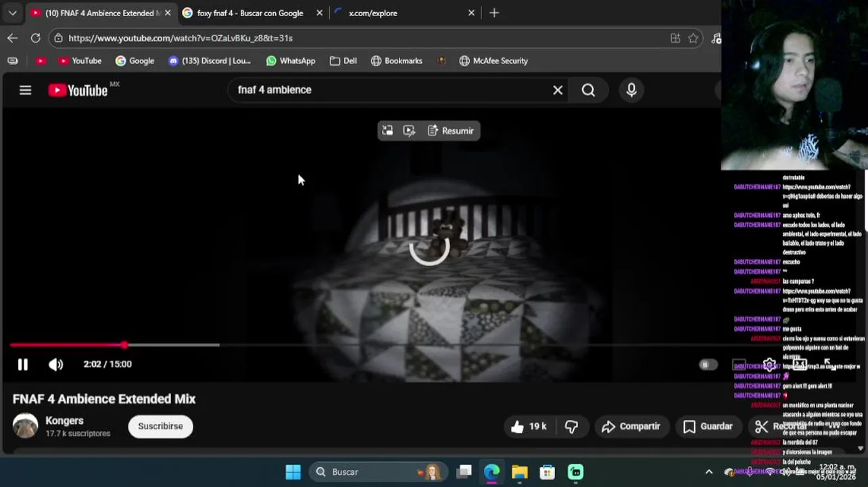Toggle subtitles button in player
868x487 pixels.
739,365
